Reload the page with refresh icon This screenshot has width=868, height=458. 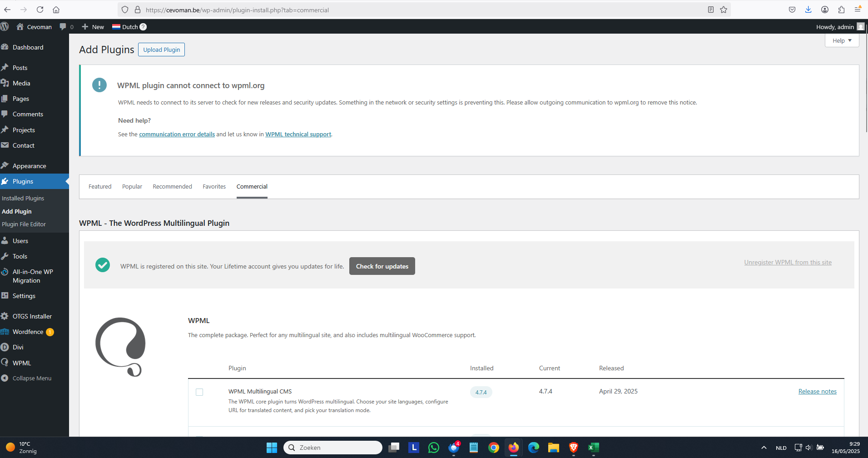point(40,10)
